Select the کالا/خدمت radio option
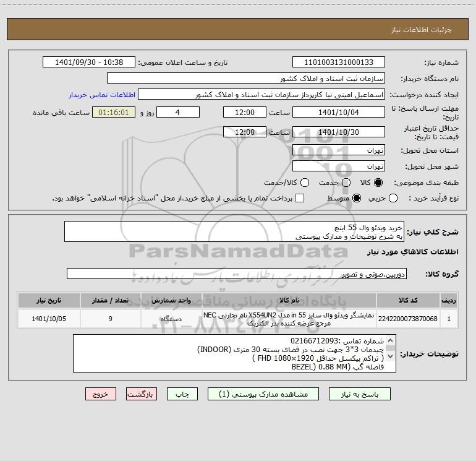 [305, 183]
